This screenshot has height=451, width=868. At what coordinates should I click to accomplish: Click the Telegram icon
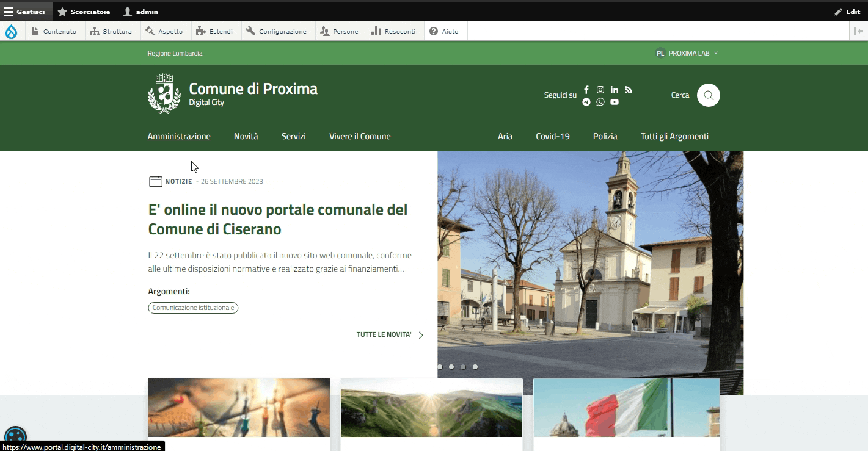[x=586, y=102]
